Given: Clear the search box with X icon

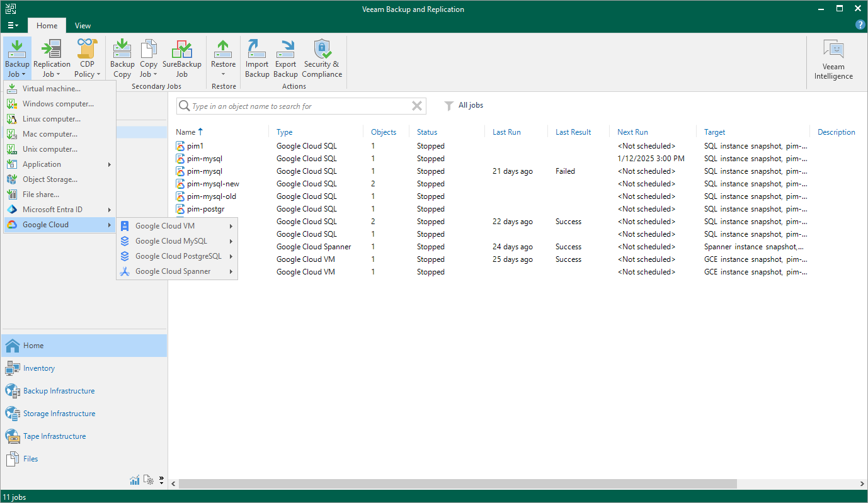Looking at the screenshot, I should tap(416, 106).
